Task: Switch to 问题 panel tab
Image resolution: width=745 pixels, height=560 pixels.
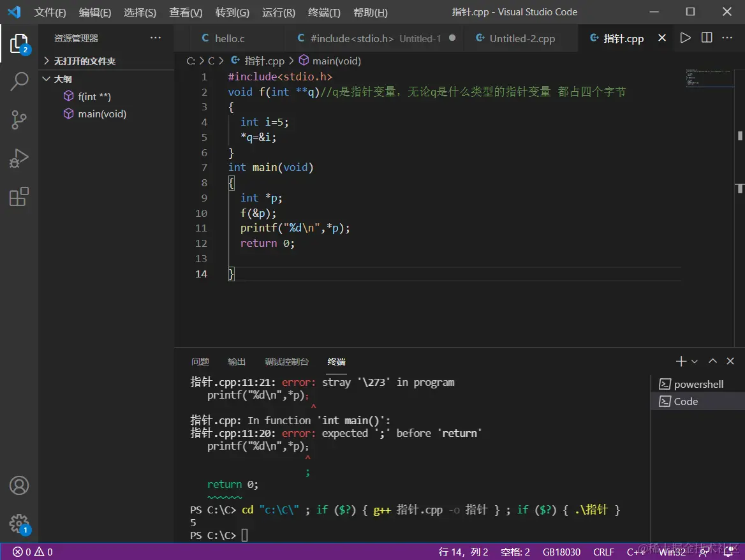Action: [x=200, y=362]
